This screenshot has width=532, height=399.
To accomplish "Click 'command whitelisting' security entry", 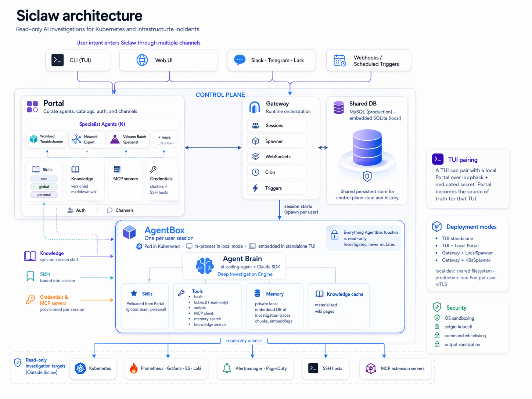I will [465, 336].
